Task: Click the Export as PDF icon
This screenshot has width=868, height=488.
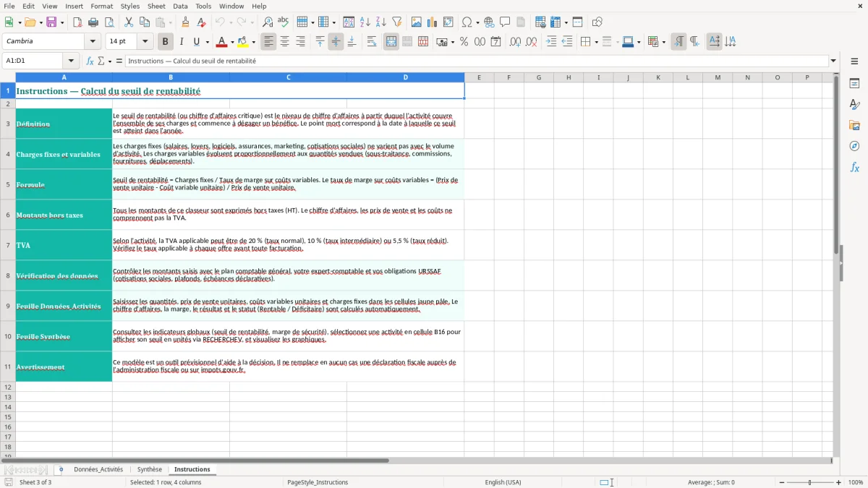Action: tap(77, 22)
